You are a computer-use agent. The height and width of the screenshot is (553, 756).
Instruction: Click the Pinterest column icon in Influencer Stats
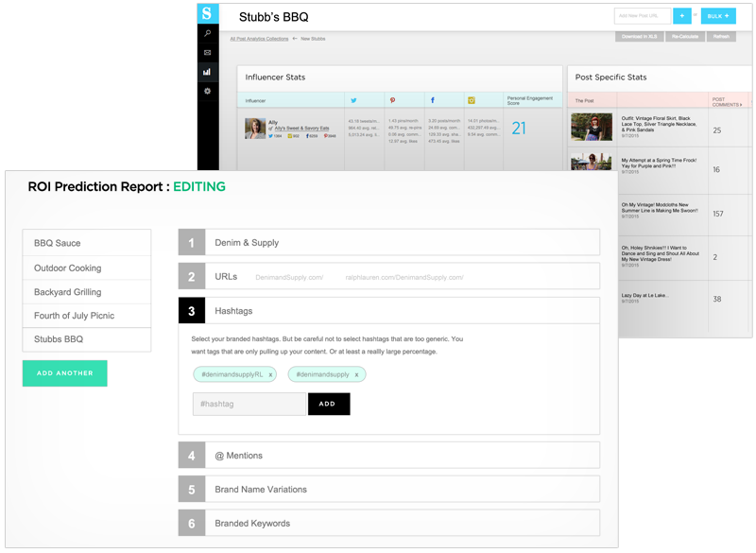coord(392,100)
